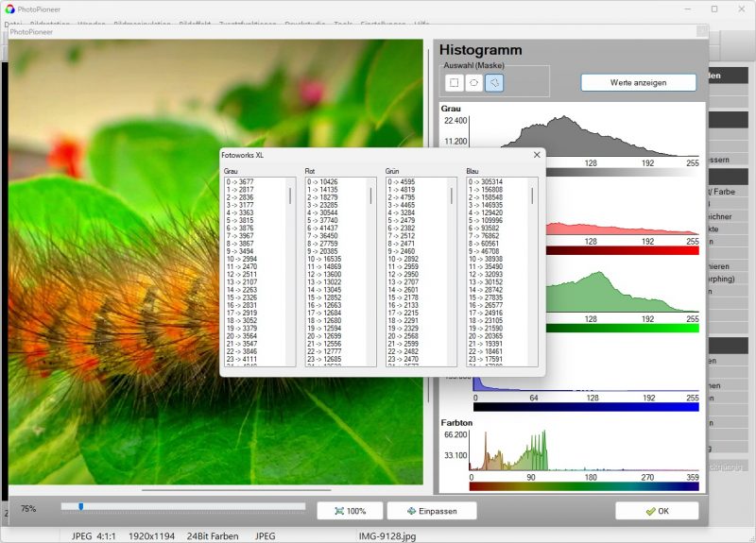Click the horizontal scrollbar below the photo

236,490
